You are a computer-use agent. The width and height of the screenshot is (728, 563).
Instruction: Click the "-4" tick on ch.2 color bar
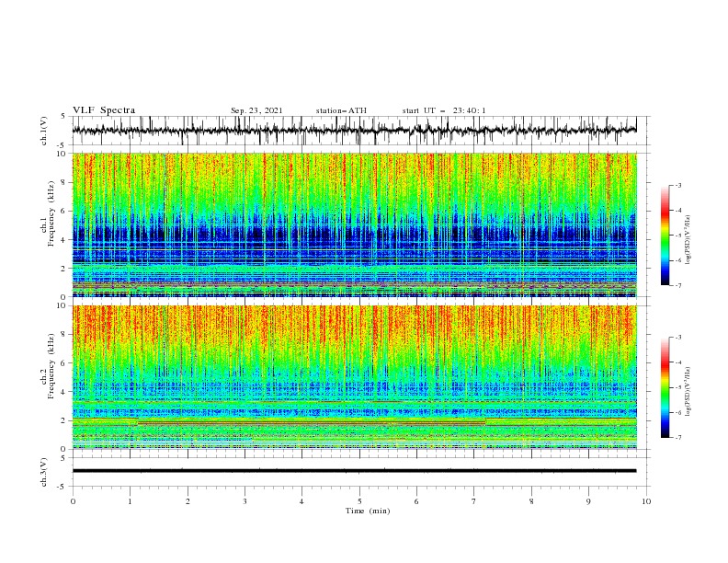(x=678, y=362)
